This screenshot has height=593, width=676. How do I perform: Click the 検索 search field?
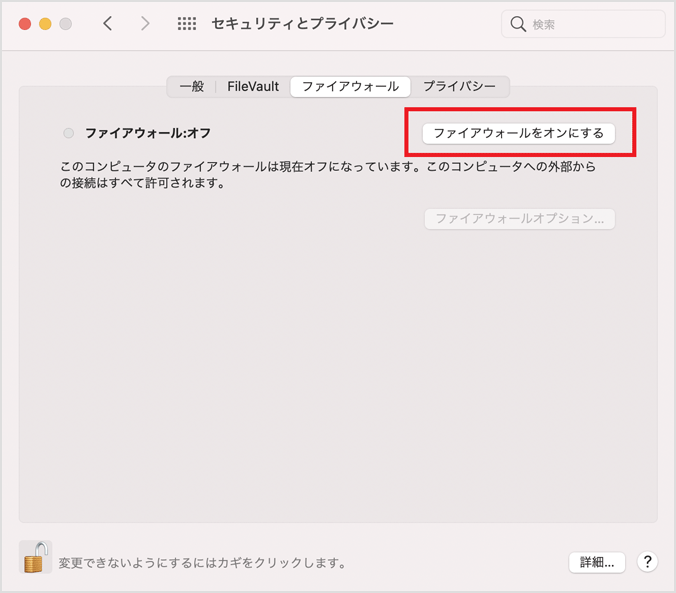[x=583, y=24]
